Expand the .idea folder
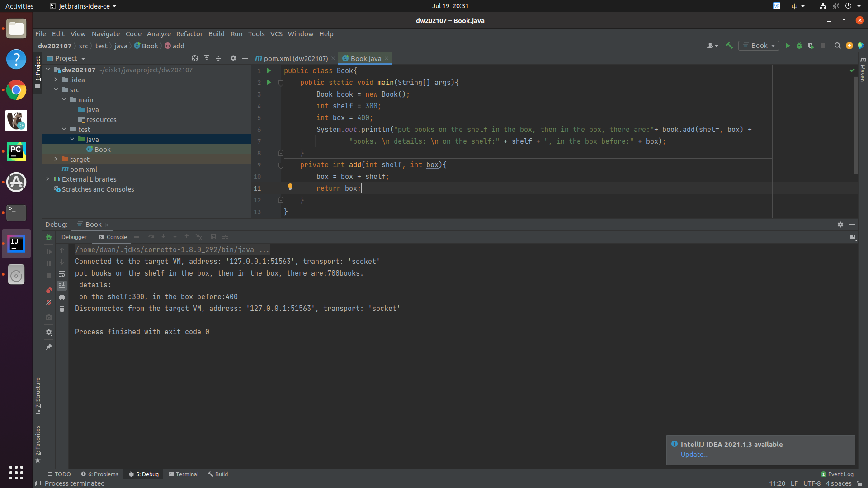Screen dimensions: 868x488 56,80
